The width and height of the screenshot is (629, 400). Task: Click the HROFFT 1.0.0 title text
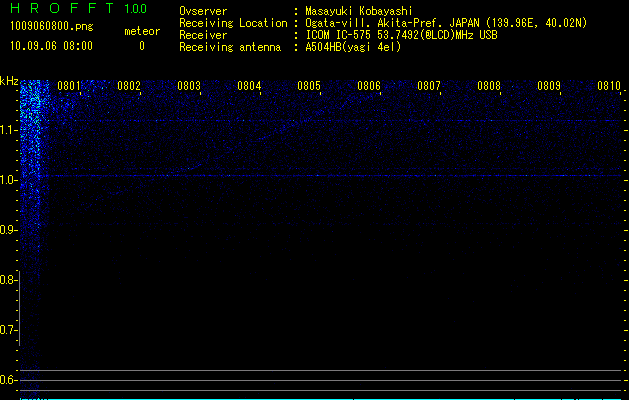pos(79,8)
